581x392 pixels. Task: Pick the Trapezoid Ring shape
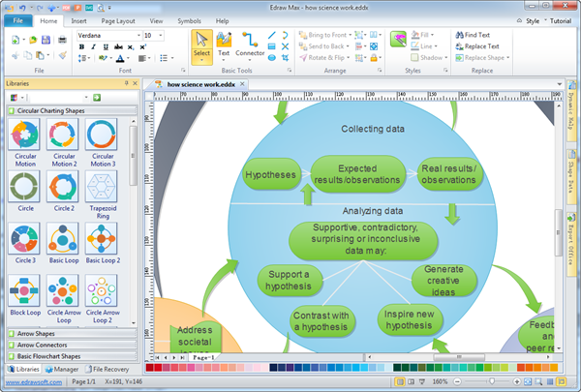point(102,185)
